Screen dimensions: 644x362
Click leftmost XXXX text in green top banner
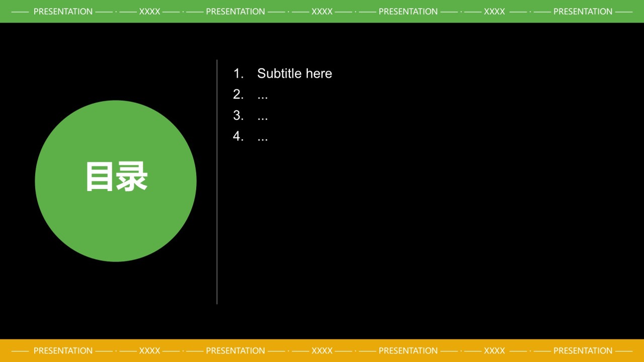149,11
